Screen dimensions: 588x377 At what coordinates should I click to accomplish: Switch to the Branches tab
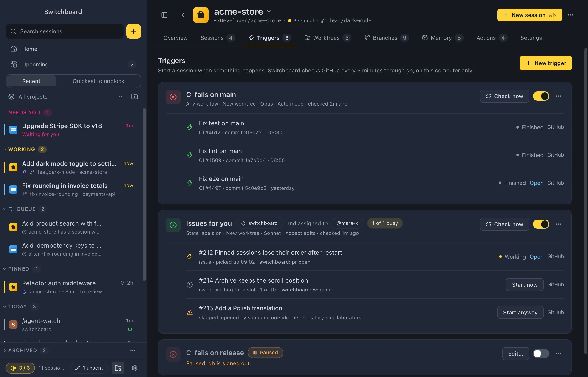387,38
